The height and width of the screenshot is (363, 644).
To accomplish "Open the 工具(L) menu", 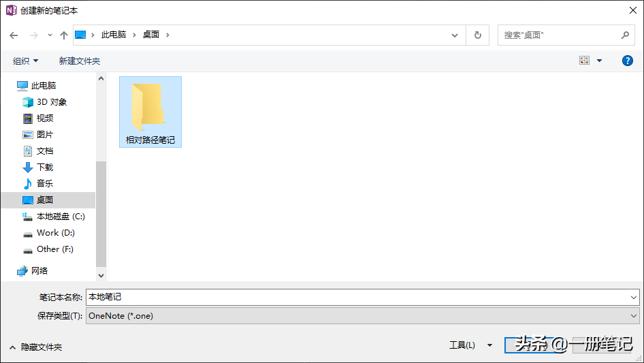I will [470, 345].
